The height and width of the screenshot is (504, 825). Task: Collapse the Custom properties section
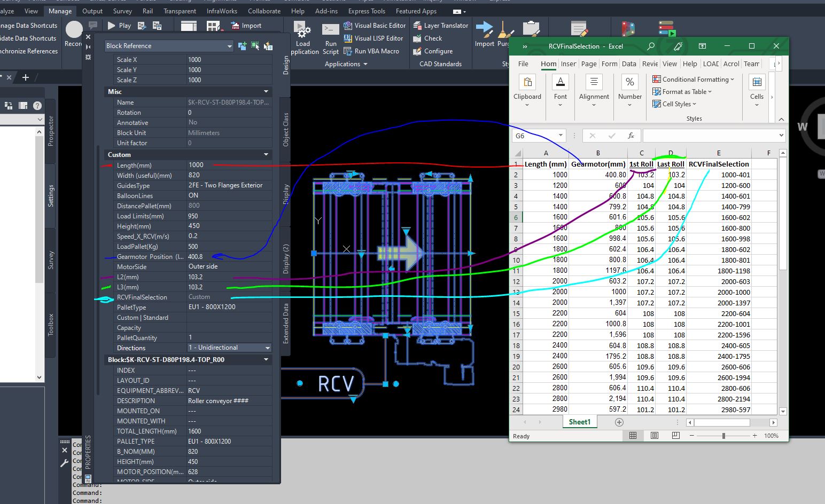266,155
